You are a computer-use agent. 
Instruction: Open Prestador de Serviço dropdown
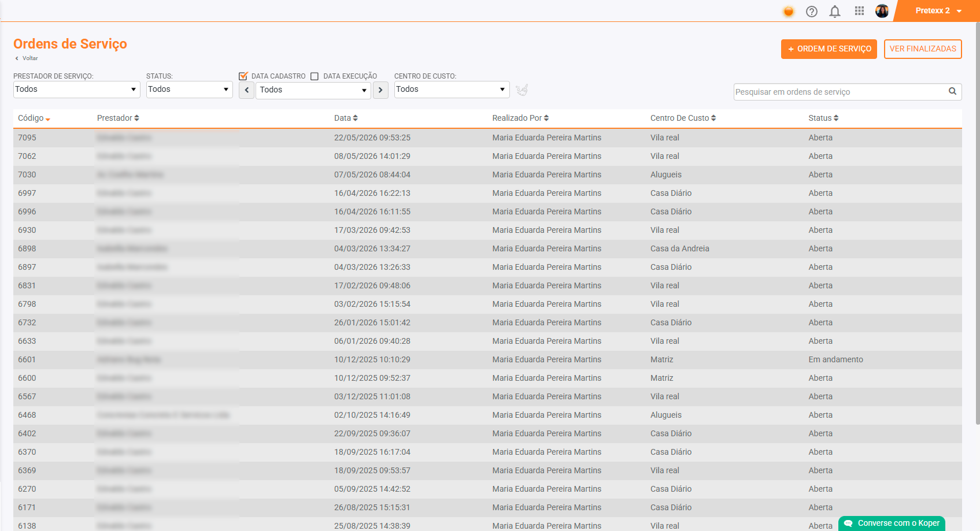[77, 90]
